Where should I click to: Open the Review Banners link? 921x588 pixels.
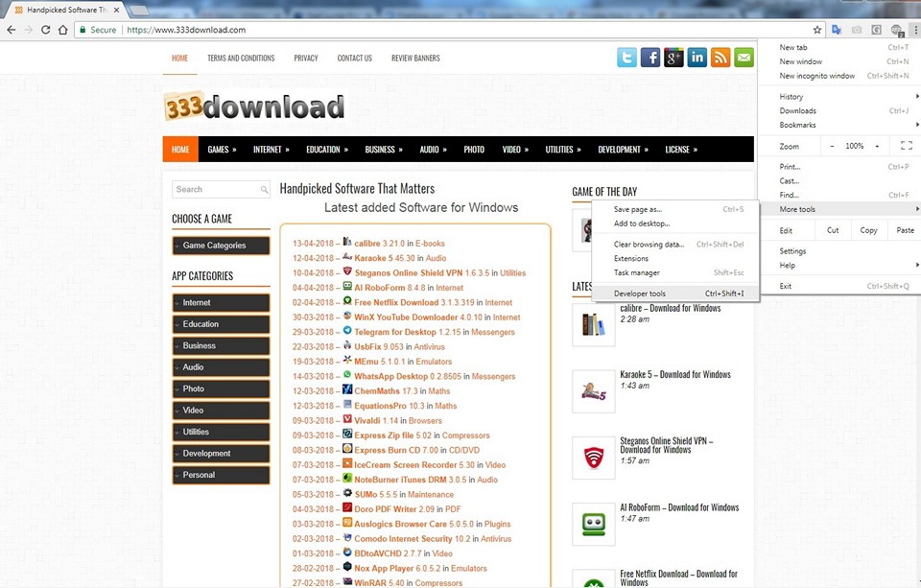click(x=415, y=59)
